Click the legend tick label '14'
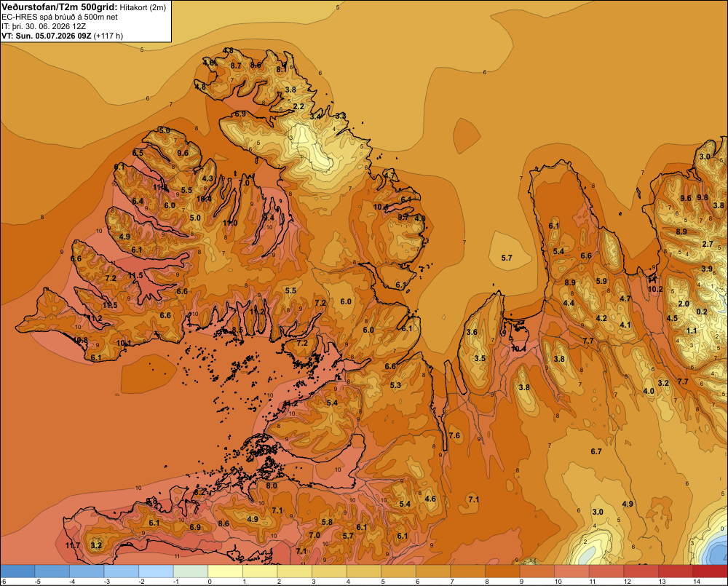This screenshot has width=728, height=586. [697, 582]
